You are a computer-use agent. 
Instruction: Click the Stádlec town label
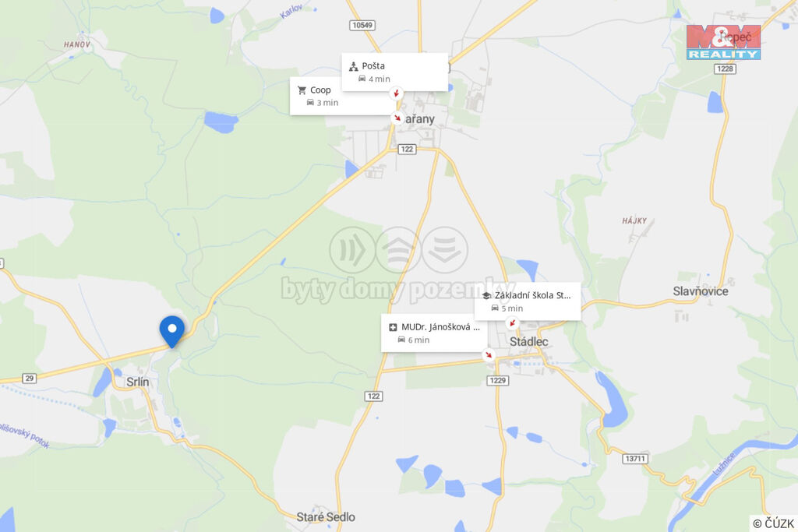529,342
